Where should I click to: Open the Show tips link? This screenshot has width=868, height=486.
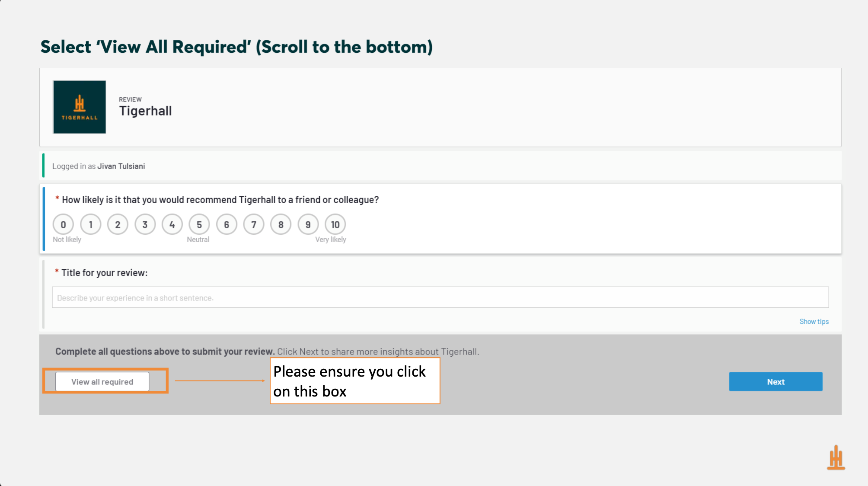click(814, 322)
